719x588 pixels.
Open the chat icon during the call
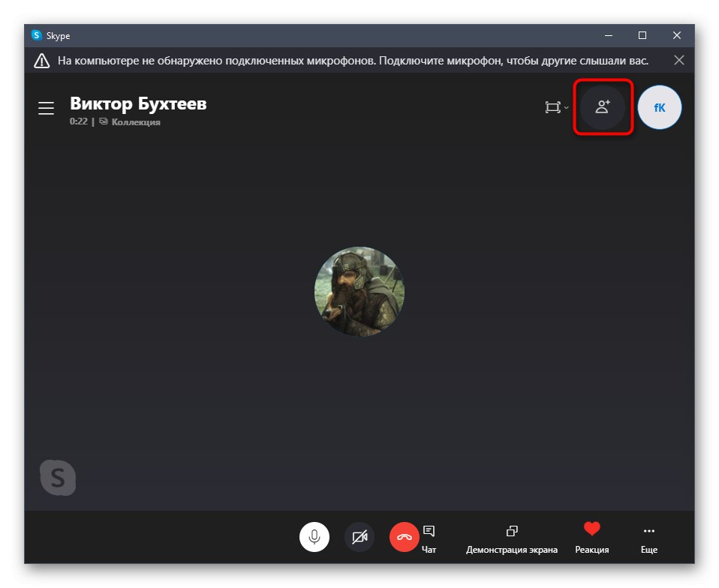tap(429, 531)
